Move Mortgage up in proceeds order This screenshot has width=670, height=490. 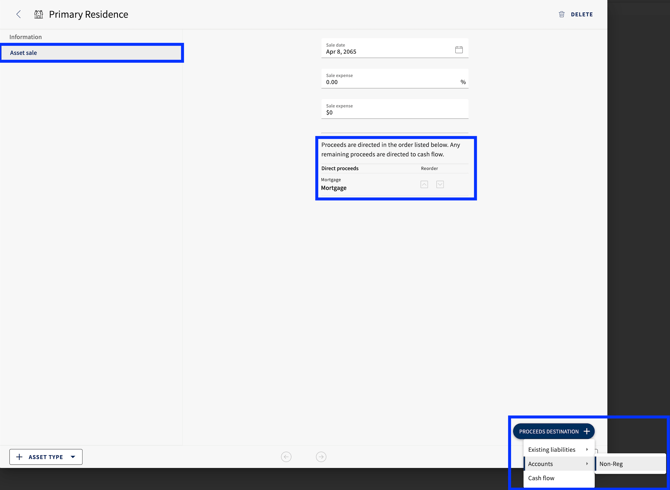(x=424, y=184)
